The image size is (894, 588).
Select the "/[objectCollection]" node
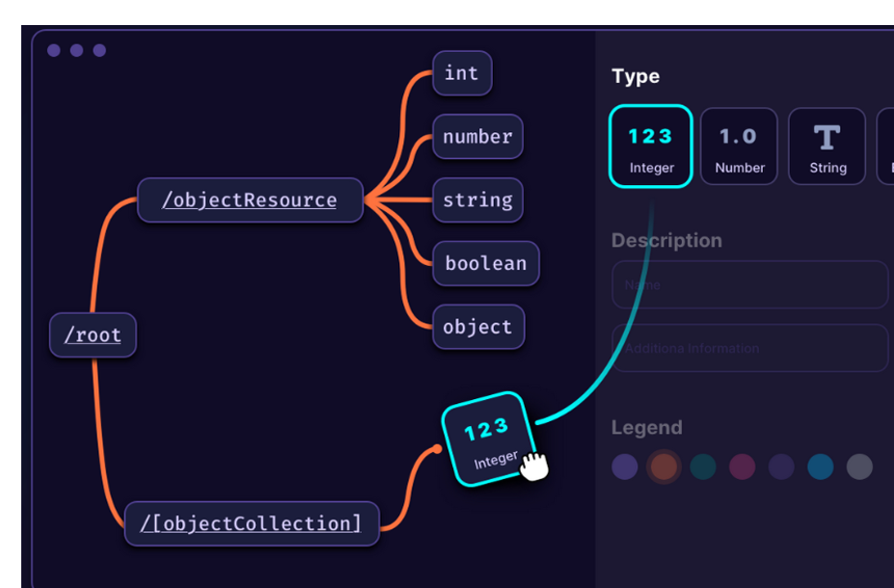pos(252,523)
